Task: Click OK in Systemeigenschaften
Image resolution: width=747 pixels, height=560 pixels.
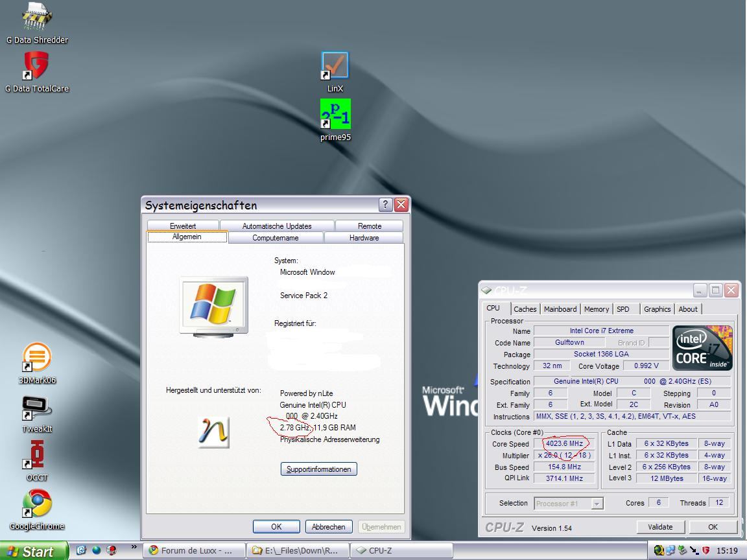Action: tap(276, 527)
